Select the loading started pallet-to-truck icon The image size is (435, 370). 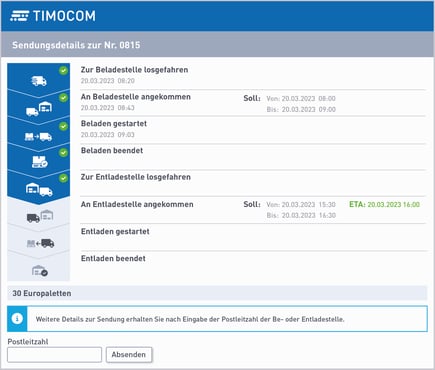(x=38, y=136)
